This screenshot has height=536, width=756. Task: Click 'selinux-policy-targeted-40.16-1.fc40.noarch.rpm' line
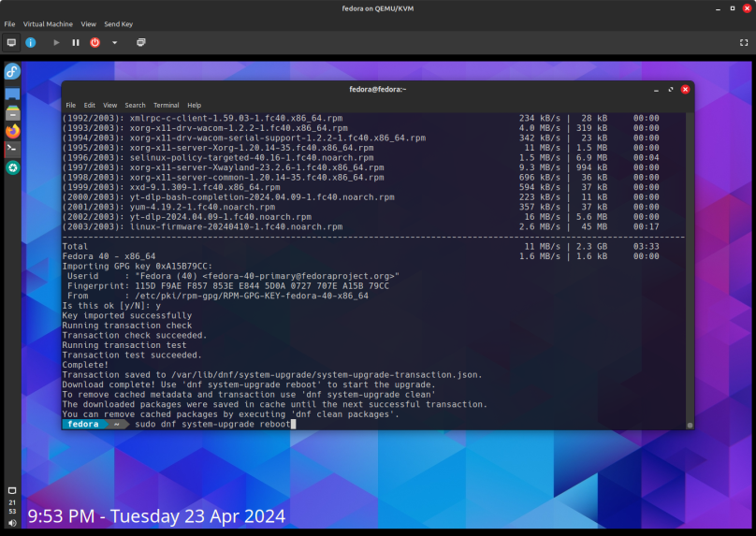click(x=252, y=157)
